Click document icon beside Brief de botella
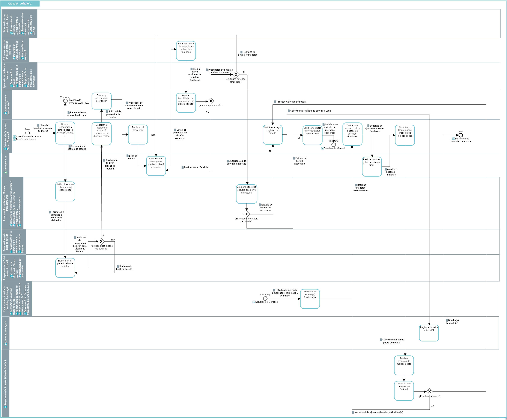This screenshot has width=507, height=420. point(128,156)
